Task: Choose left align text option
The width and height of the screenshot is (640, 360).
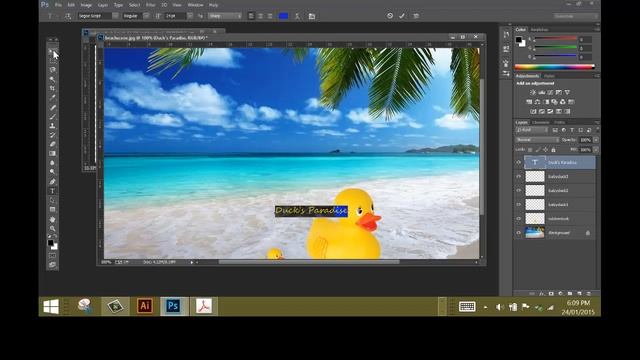Action: (x=251, y=16)
